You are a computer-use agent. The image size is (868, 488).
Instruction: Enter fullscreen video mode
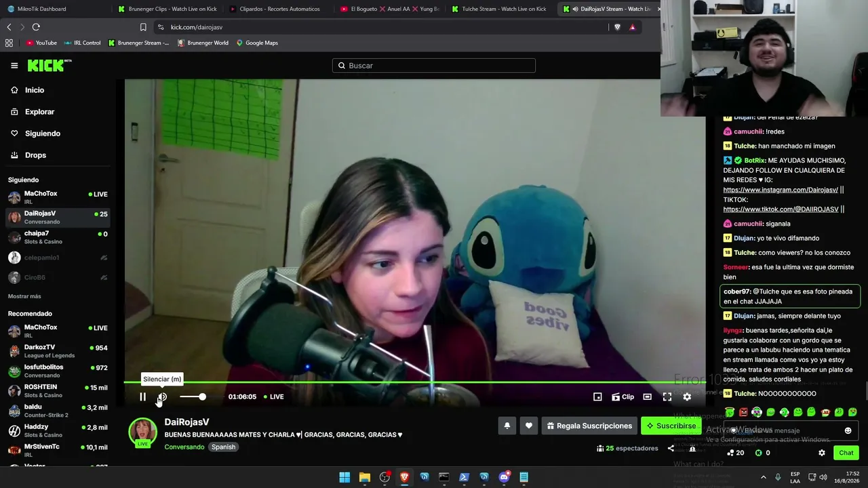tap(667, 396)
